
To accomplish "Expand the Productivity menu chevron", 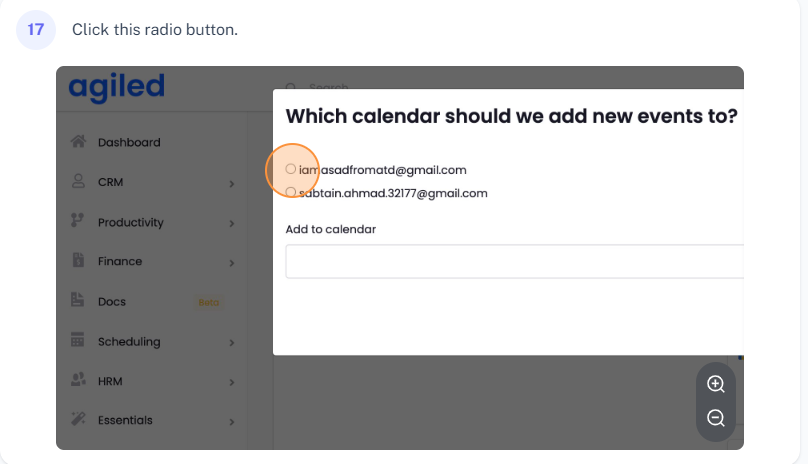I will 231,223.
